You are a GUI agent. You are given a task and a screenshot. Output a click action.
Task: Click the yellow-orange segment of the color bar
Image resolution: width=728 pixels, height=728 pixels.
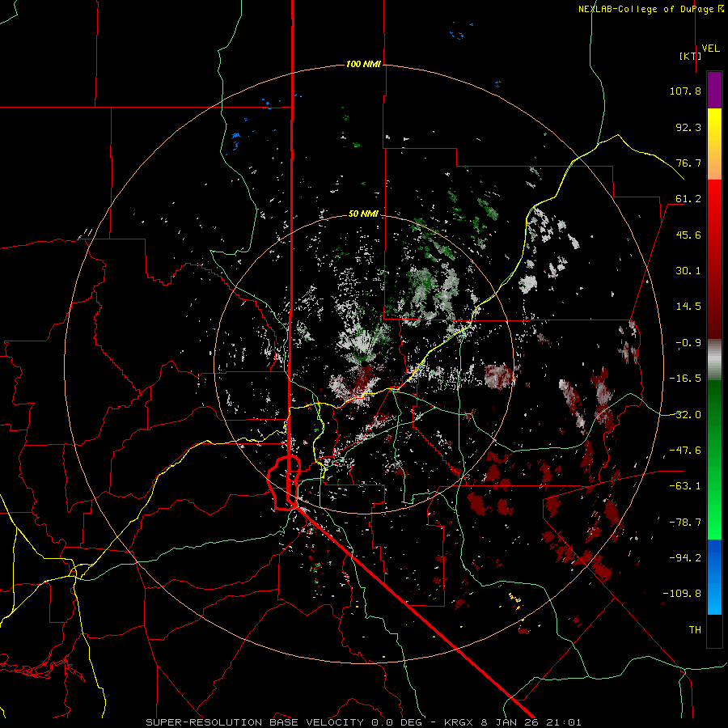[x=714, y=144]
